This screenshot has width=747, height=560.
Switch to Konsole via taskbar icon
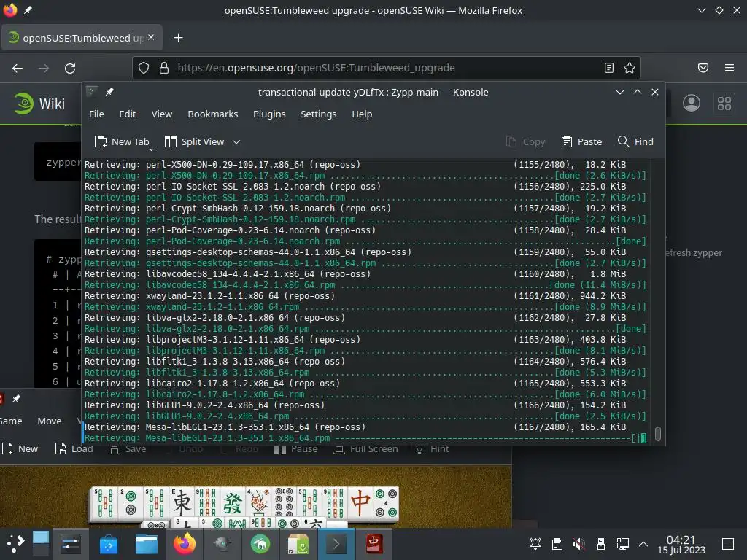(x=336, y=543)
